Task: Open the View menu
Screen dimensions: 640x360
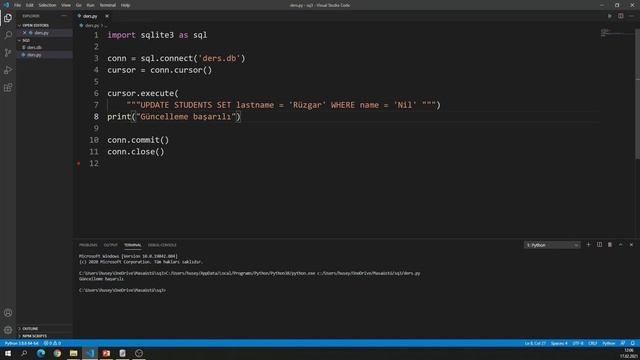Action: point(66,5)
